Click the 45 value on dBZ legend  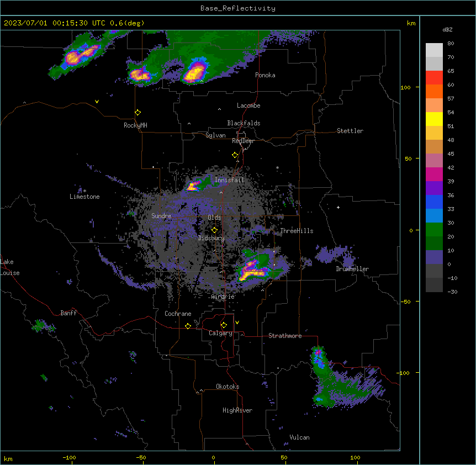point(451,154)
